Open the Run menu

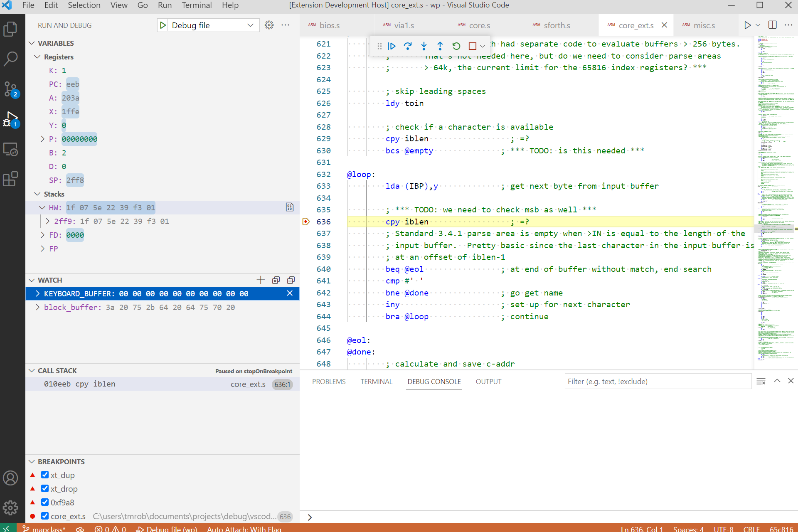click(165, 5)
